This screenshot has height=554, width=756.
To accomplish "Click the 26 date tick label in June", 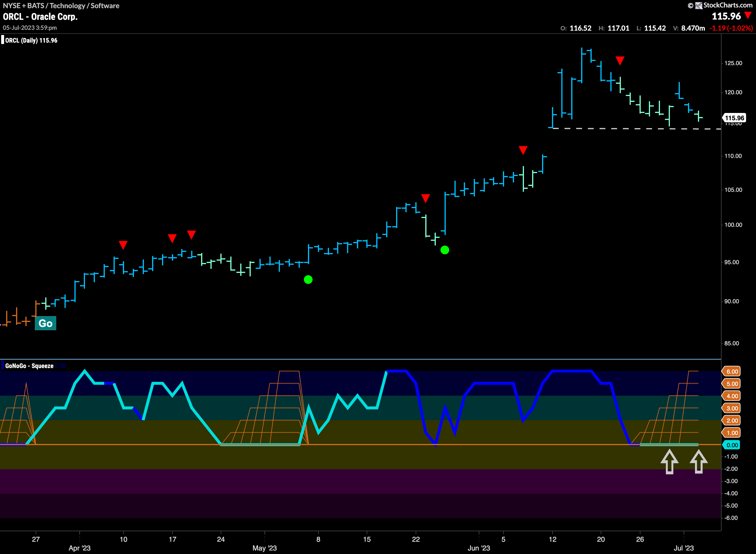I will [640, 539].
